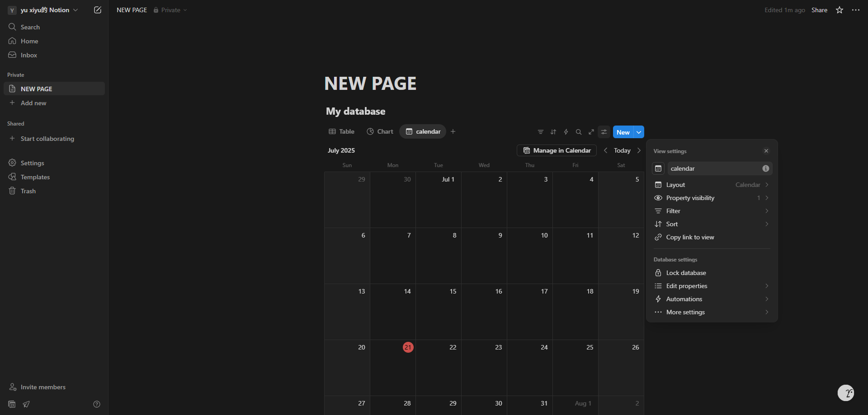Click Share in the top bar
Viewport: 868px width, 415px height.
pyautogui.click(x=819, y=10)
